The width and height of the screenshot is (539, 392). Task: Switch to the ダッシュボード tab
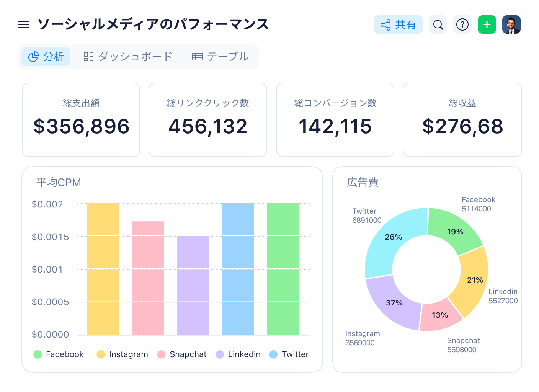[128, 57]
